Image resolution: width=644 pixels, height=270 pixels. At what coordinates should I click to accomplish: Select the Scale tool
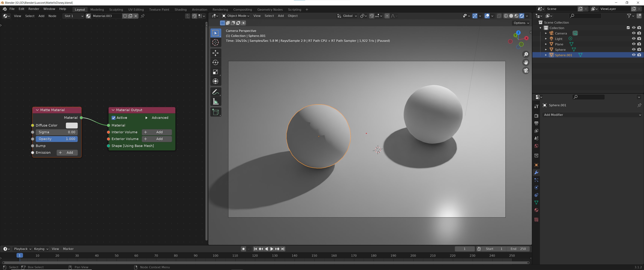click(x=215, y=72)
